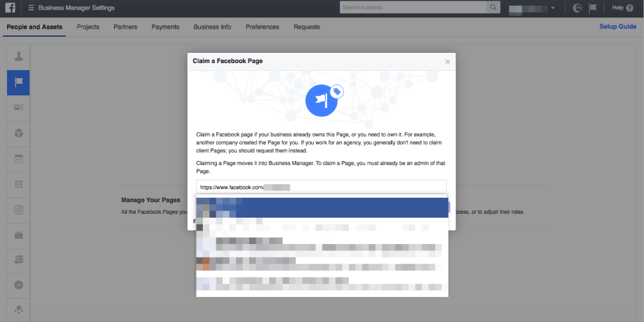Switch to People and Assets tab
The width and height of the screenshot is (644, 322).
35,27
